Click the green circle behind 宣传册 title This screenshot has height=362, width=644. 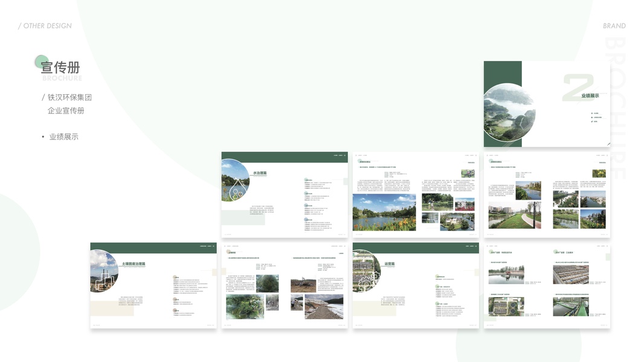(42, 62)
